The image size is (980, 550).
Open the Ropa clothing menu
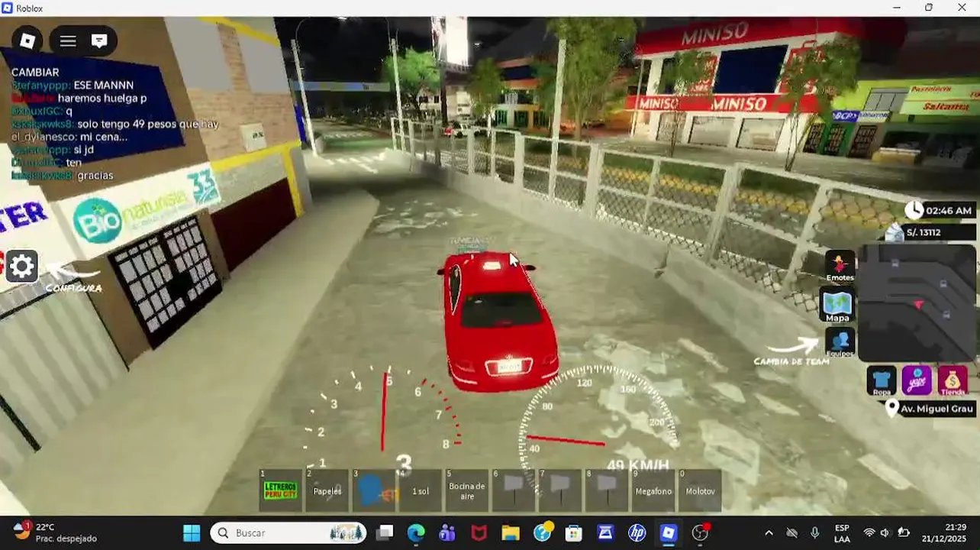tap(882, 381)
